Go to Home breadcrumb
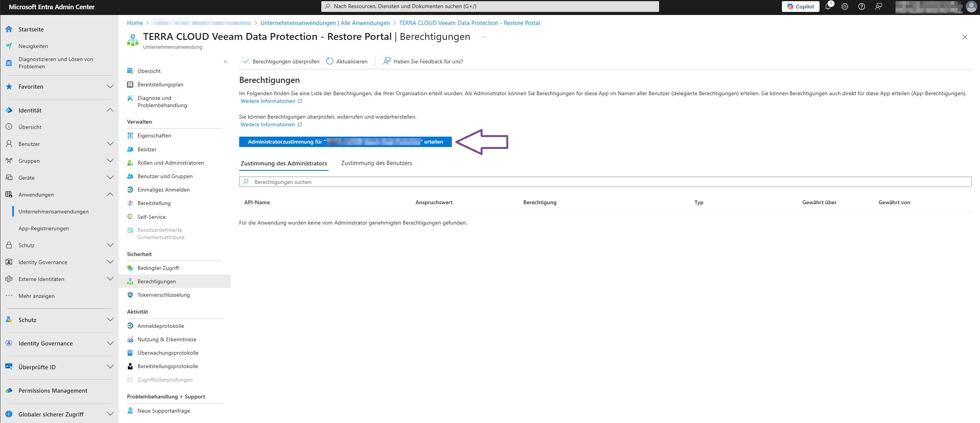 click(x=135, y=23)
